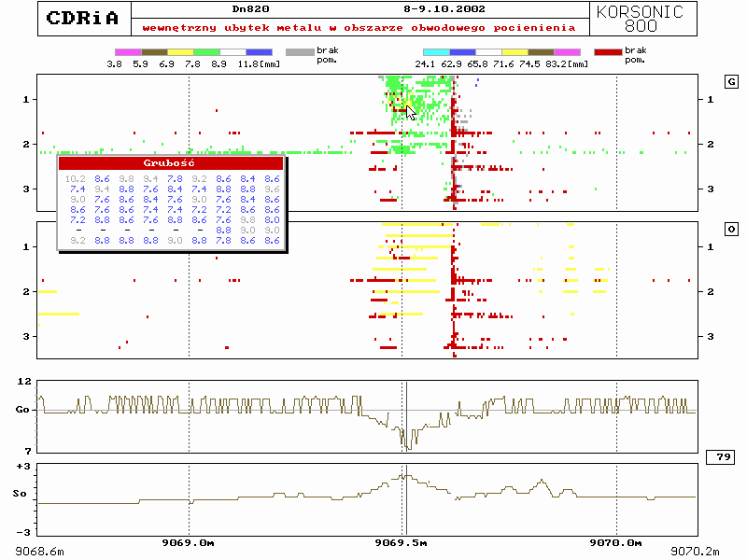Pick blue swatch beside the 11.8[mm] label
This screenshot has height=560, width=747.
coord(260,52)
